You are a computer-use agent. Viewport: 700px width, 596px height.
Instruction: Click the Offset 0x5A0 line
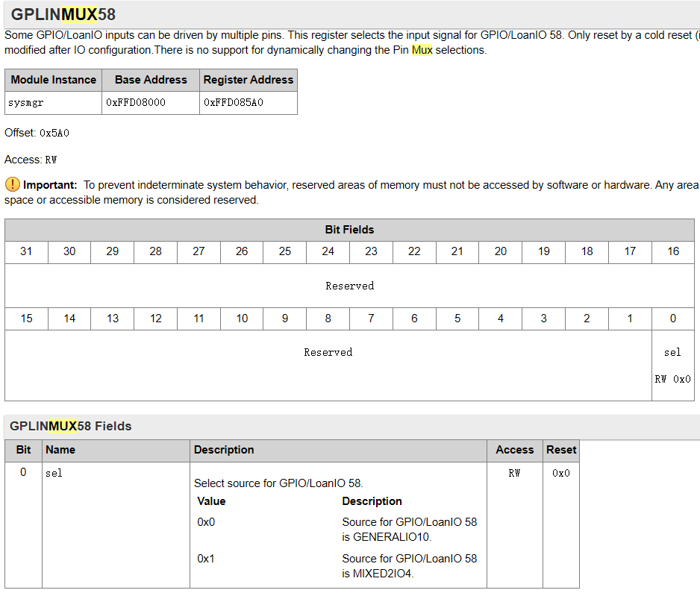[37, 133]
